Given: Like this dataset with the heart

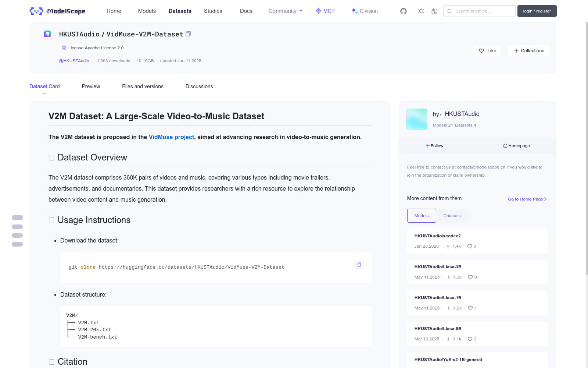Looking at the screenshot, I should [x=487, y=51].
